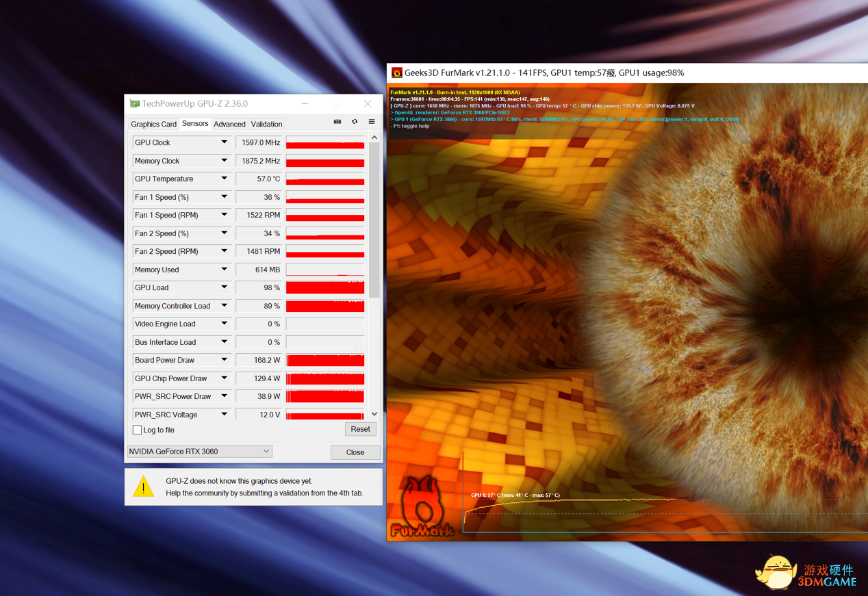Click the GPU Clock red history graph
The height and width of the screenshot is (596, 868).
325,142
